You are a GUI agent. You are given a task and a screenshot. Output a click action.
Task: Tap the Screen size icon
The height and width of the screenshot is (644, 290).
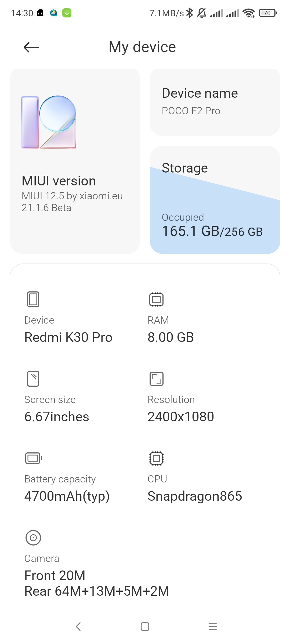click(33, 379)
